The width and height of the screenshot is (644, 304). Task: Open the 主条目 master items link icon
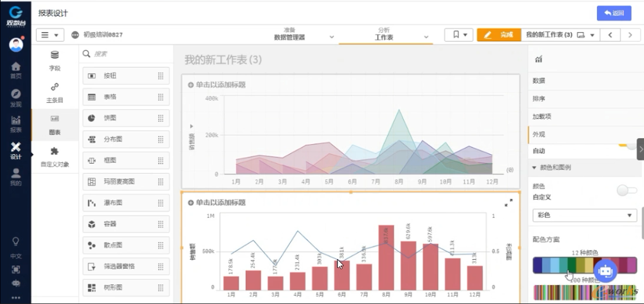coord(54,92)
